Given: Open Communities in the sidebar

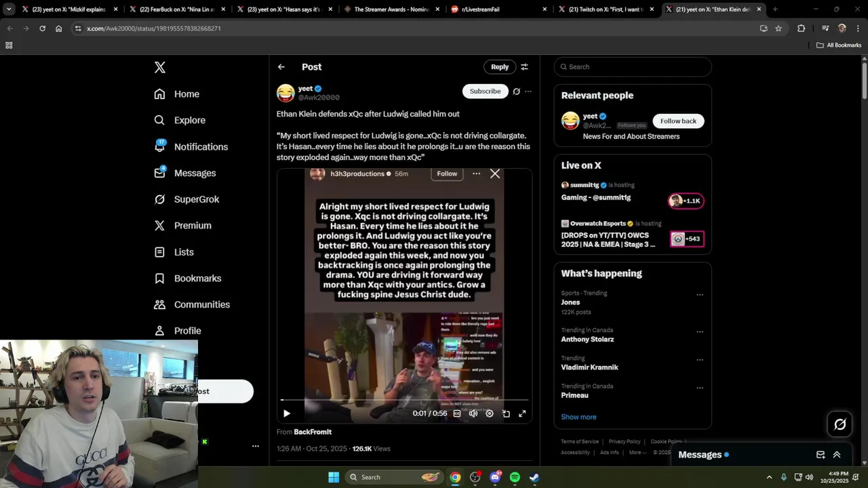Looking at the screenshot, I should pos(192,304).
